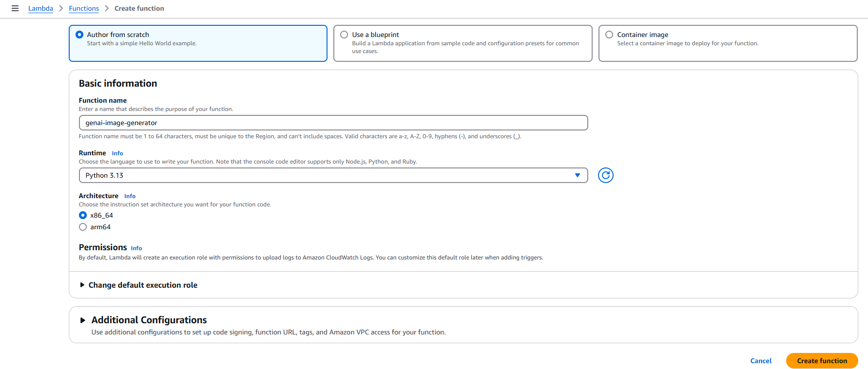Open the Python 3.13 runtime dropdown

coord(333,175)
